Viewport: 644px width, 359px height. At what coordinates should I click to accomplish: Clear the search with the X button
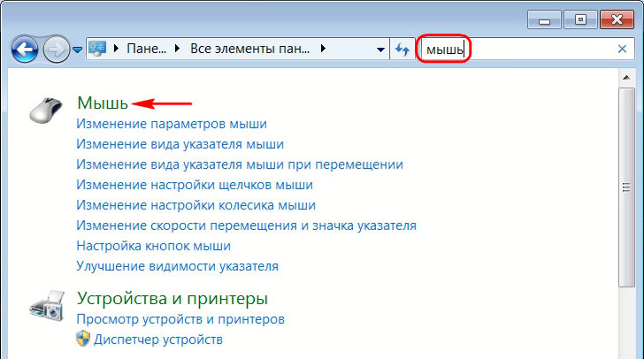click(622, 49)
